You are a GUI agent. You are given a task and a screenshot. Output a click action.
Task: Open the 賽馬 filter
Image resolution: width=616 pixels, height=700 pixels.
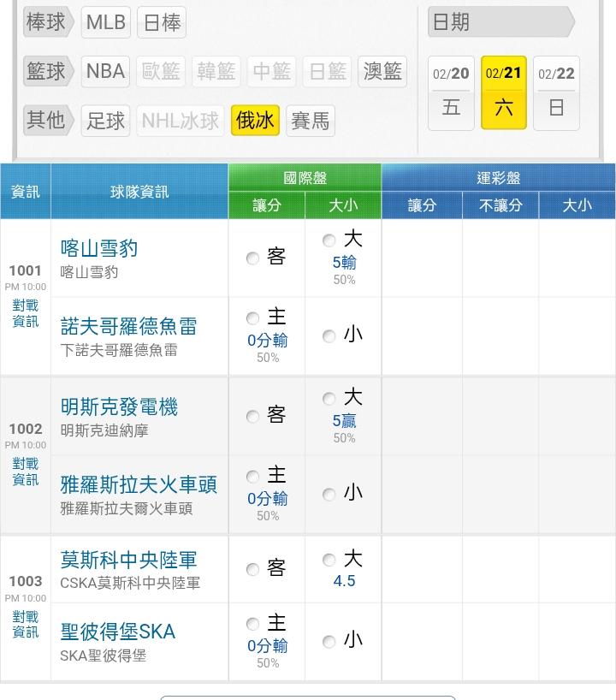(311, 121)
